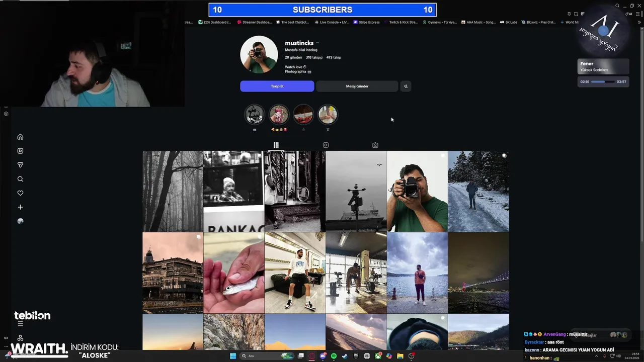The height and width of the screenshot is (362, 644).
Task: Open profile options dots next to mustincks
Action: tap(317, 43)
